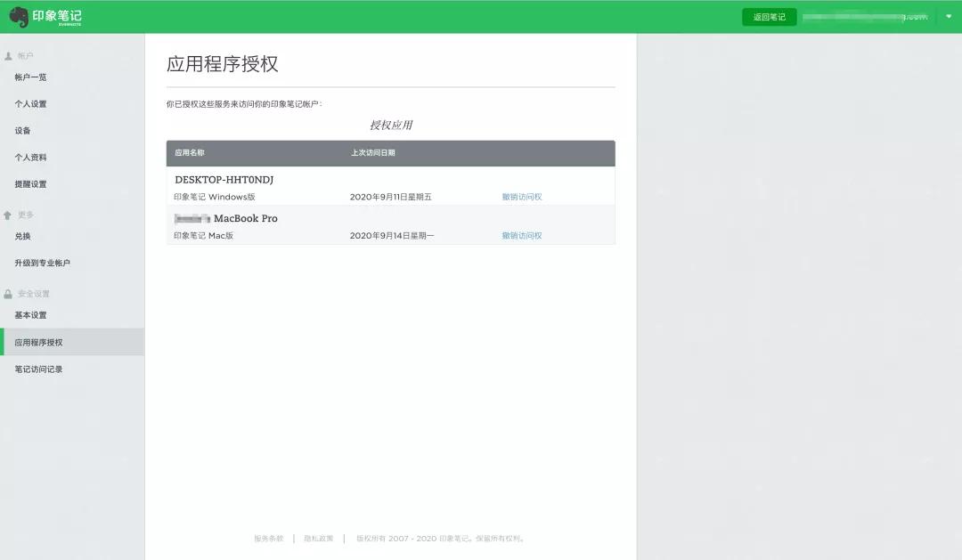Click the date 2020年9月14日星期一
962x560 pixels.
tap(391, 236)
